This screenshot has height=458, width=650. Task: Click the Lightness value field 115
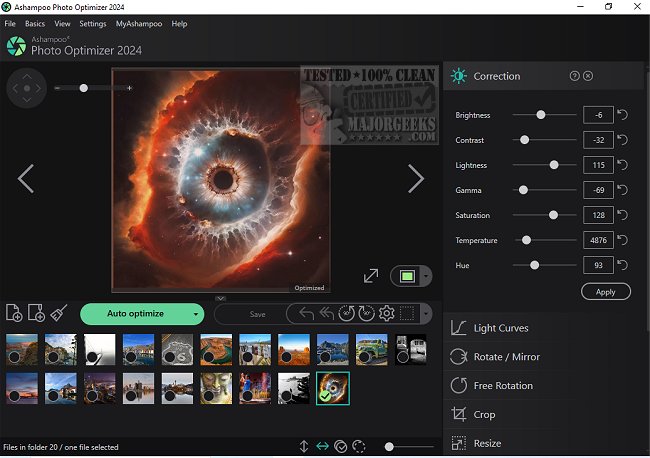[598, 165]
